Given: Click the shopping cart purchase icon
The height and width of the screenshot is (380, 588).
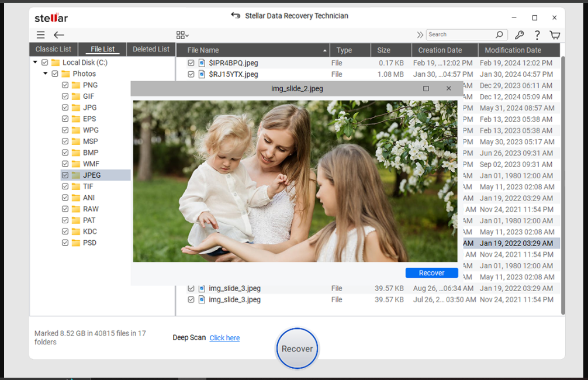Looking at the screenshot, I should point(554,34).
